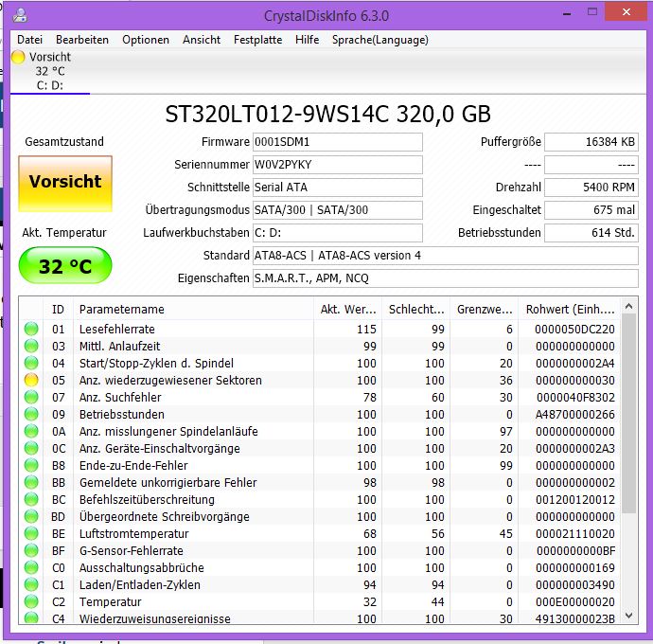Click the yellow status circle in disk tab

18,57
